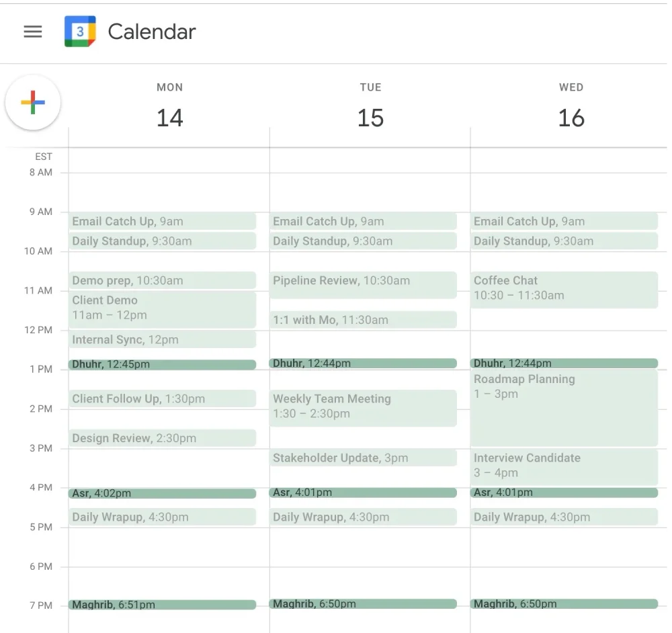
Task: Click the EST time zone label
Action: coord(44,157)
